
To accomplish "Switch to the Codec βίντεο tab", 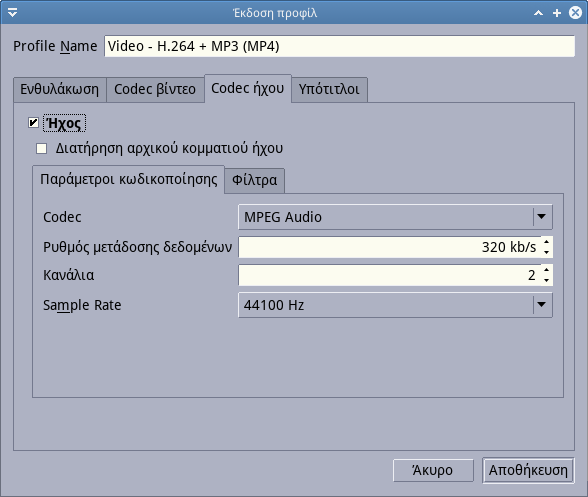I will [155, 90].
